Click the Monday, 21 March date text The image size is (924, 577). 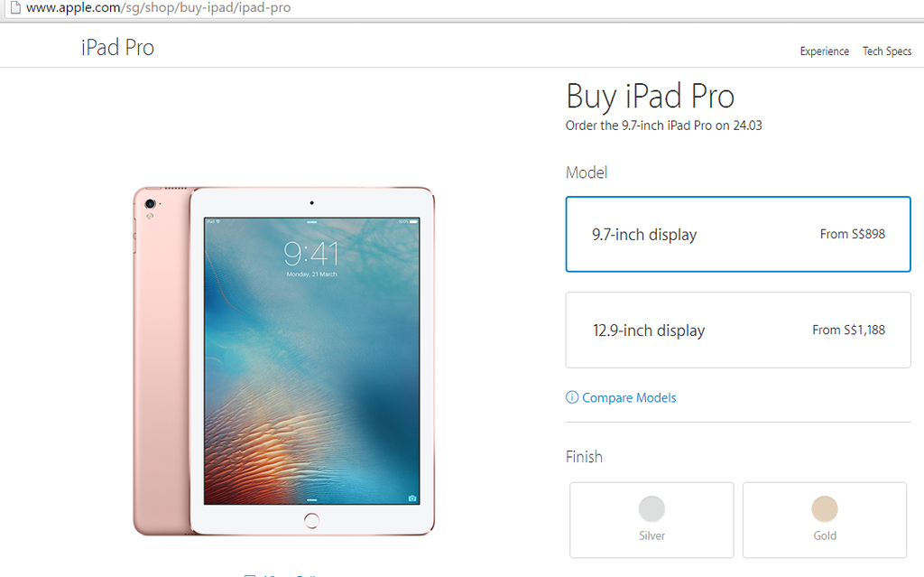[311, 275]
